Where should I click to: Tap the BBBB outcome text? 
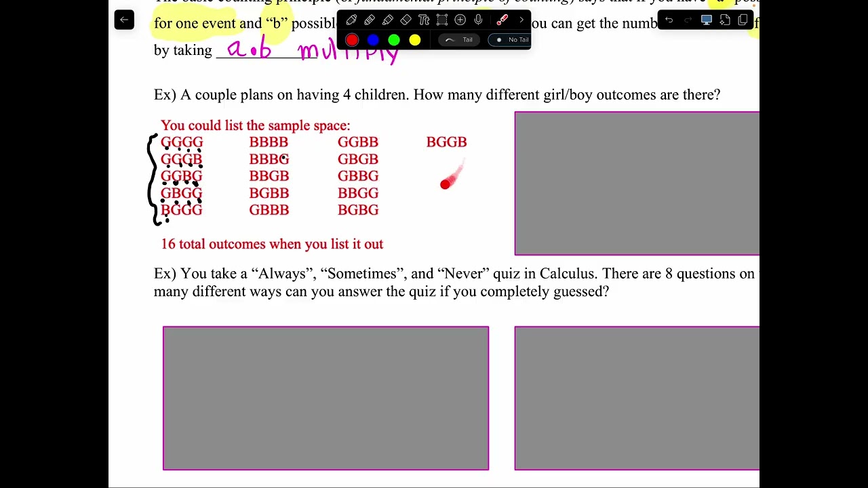pos(269,142)
